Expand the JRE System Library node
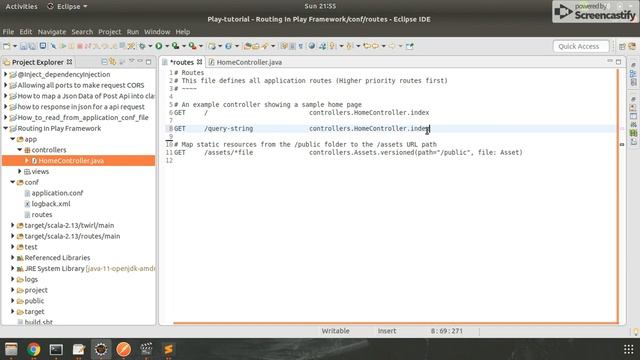The image size is (640, 360). click(x=13, y=269)
